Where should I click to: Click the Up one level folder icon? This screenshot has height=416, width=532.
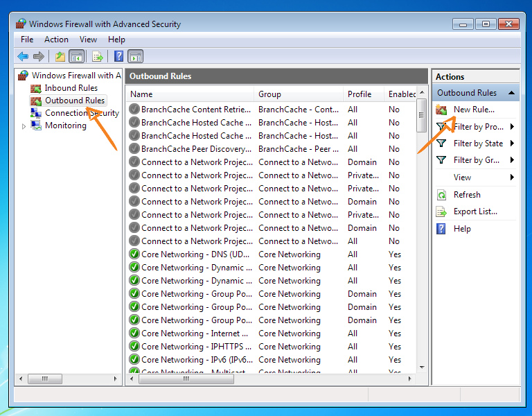[60, 57]
